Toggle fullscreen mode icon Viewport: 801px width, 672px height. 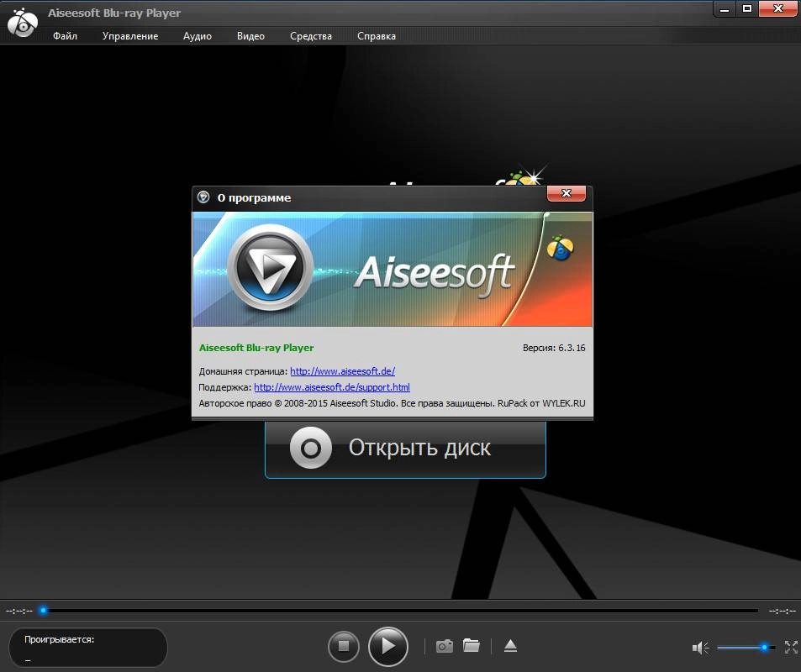791,647
